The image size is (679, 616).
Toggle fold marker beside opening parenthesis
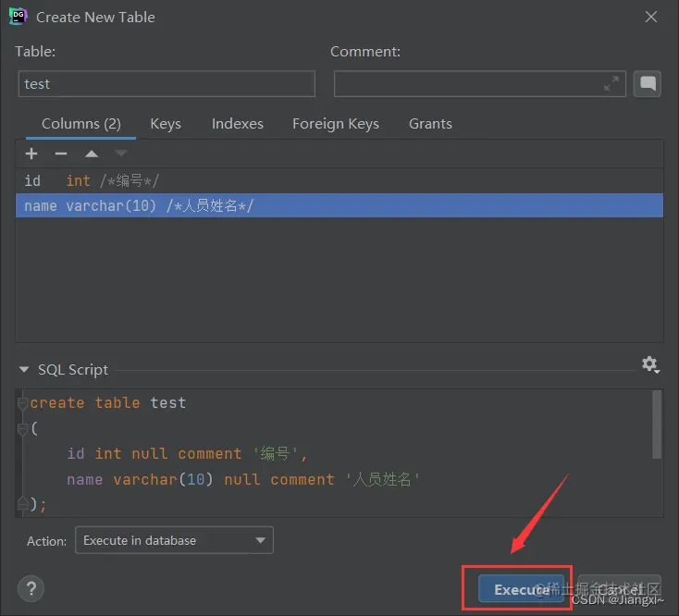pos(22,428)
